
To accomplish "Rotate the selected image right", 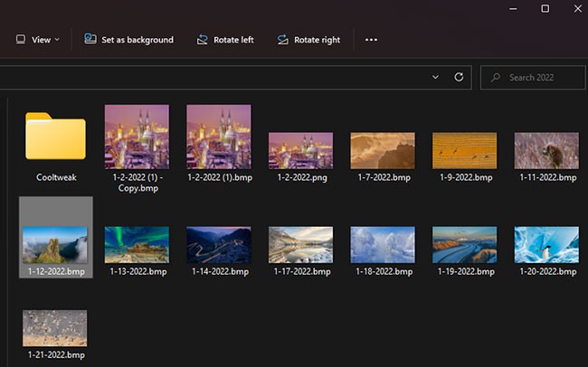I will tap(308, 40).
